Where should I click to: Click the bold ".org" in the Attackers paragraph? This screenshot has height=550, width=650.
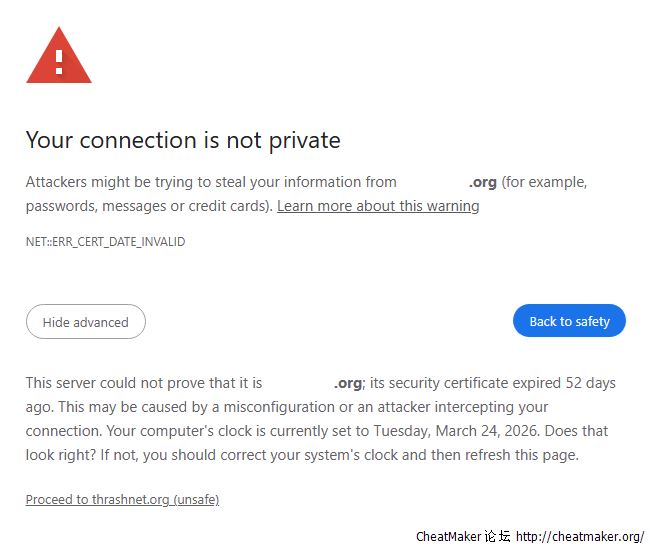click(x=483, y=182)
